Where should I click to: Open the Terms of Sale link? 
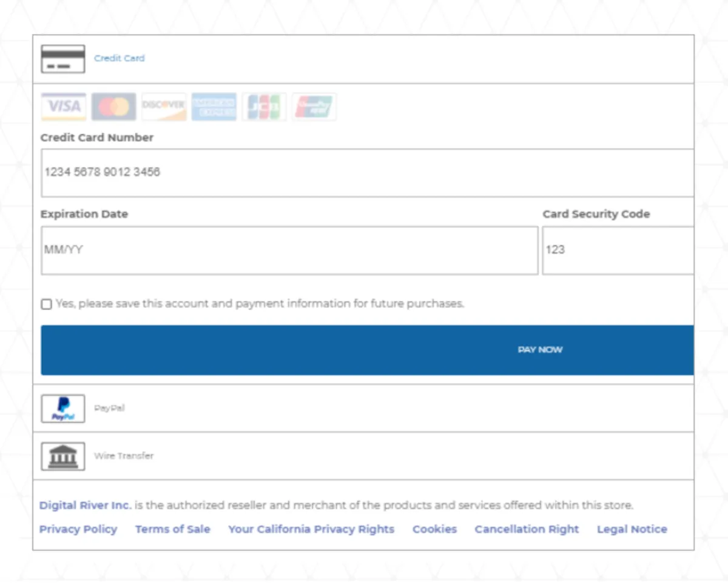[172, 529]
